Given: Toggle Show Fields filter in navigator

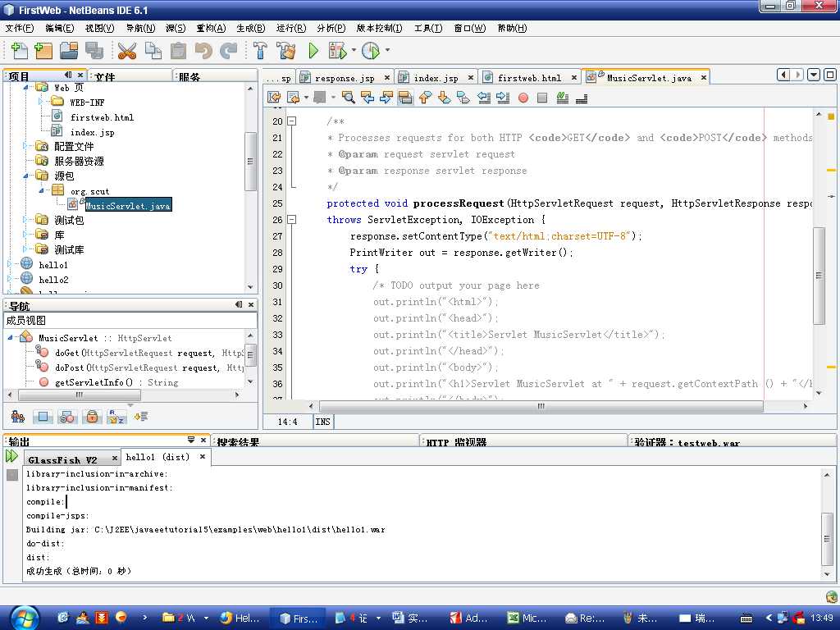Looking at the screenshot, I should [43, 416].
